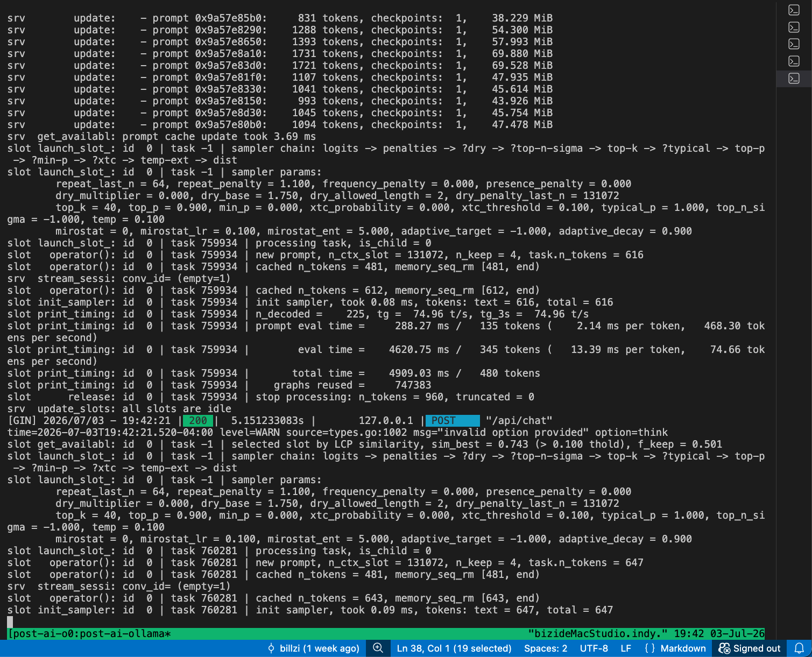
Task: Click the '38.229 MiB' value
Action: [522, 18]
